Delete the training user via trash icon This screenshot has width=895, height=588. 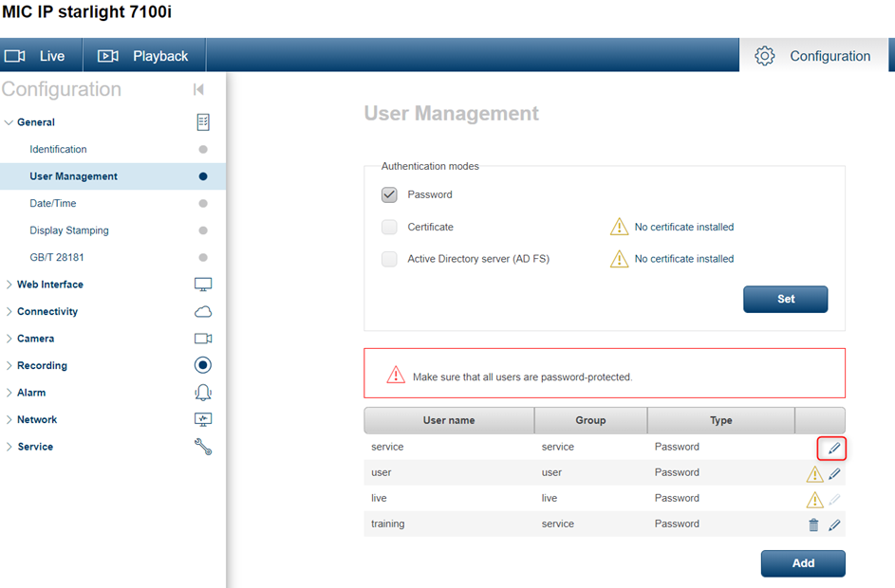coord(813,524)
